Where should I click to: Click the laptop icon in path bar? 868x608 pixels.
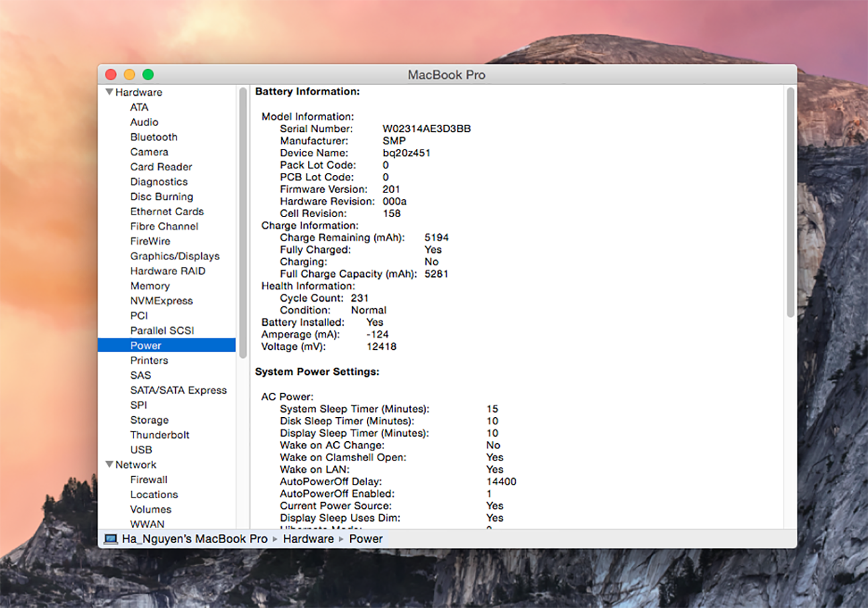pos(111,539)
